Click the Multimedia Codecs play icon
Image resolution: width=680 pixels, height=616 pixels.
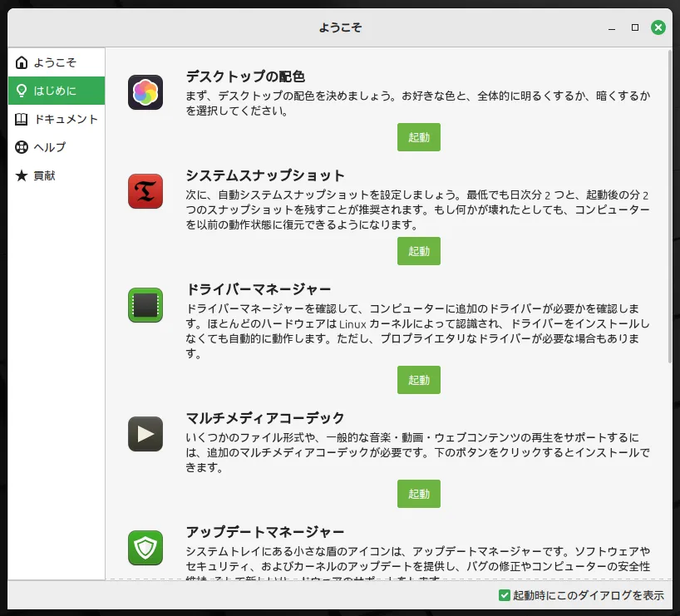tap(145, 433)
